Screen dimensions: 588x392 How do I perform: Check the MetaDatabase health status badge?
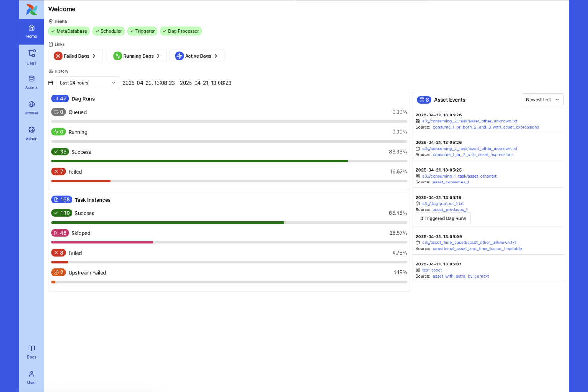pyautogui.click(x=69, y=31)
